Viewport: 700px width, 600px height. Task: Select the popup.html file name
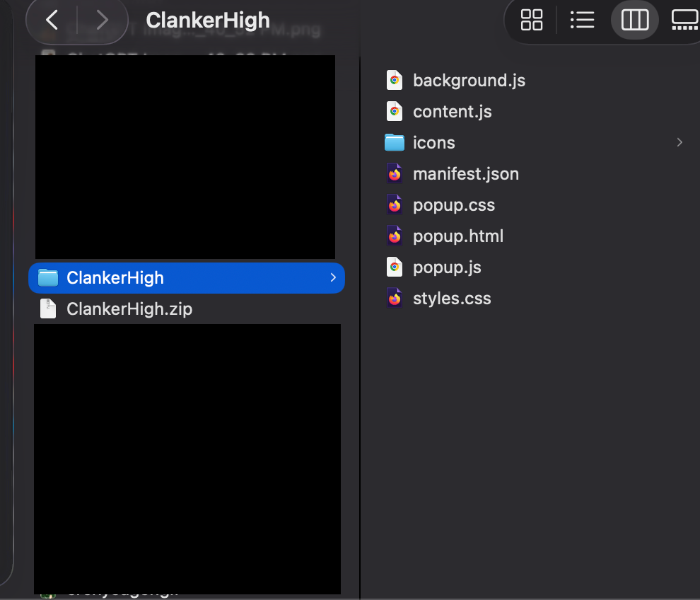coord(458,236)
